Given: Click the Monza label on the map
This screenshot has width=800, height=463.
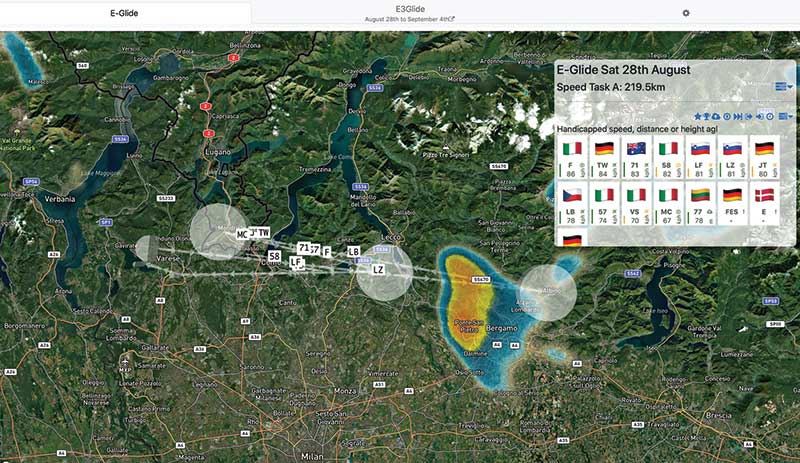Looking at the screenshot, I should click(345, 391).
